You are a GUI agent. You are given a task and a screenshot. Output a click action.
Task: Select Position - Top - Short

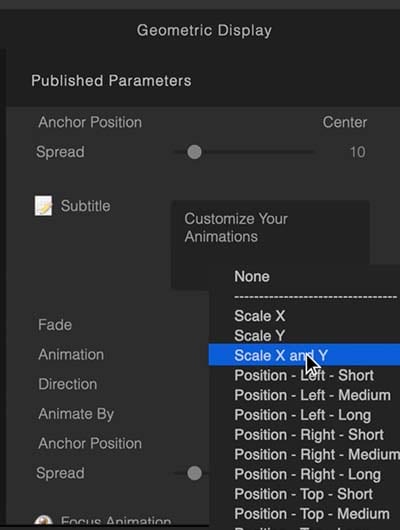[303, 494]
